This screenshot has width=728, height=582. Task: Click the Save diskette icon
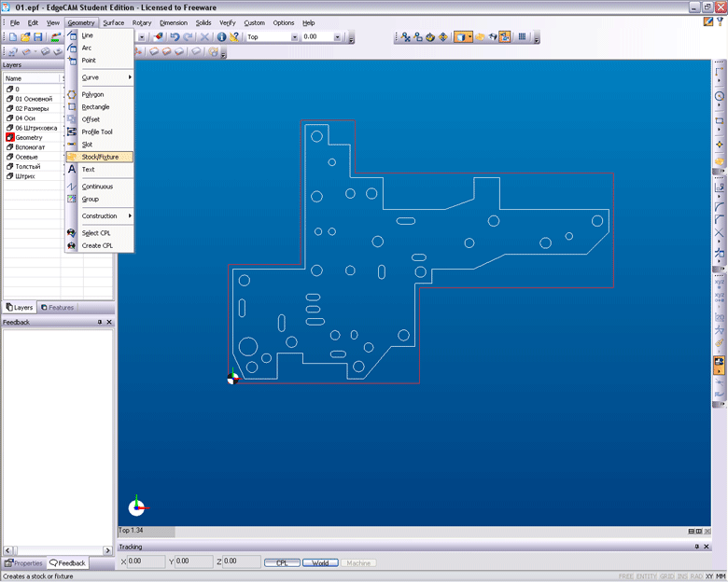pyautogui.click(x=38, y=37)
